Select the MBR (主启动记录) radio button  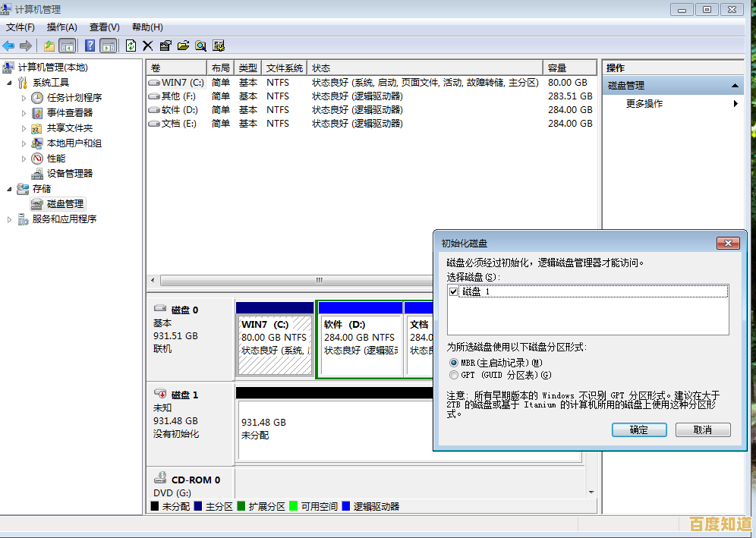tap(454, 363)
